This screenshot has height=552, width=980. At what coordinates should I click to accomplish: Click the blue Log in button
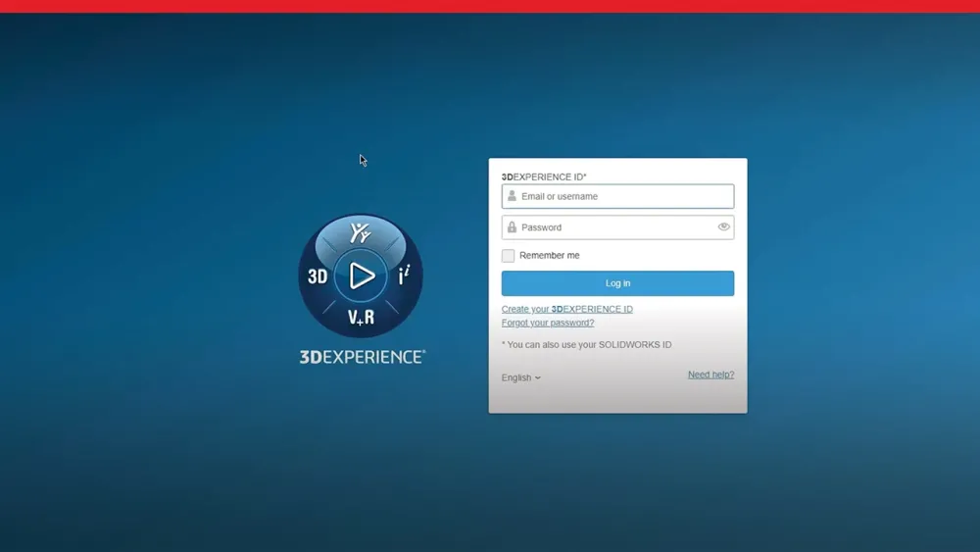[x=617, y=283]
